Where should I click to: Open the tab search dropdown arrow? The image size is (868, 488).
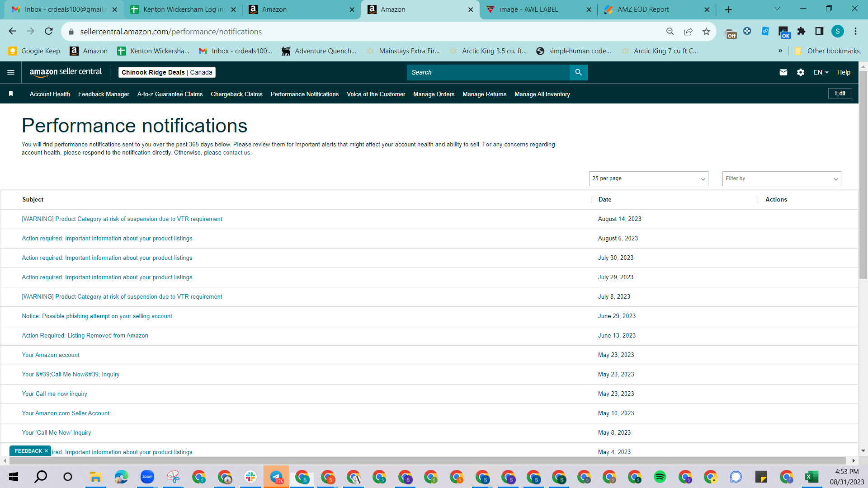click(777, 9)
